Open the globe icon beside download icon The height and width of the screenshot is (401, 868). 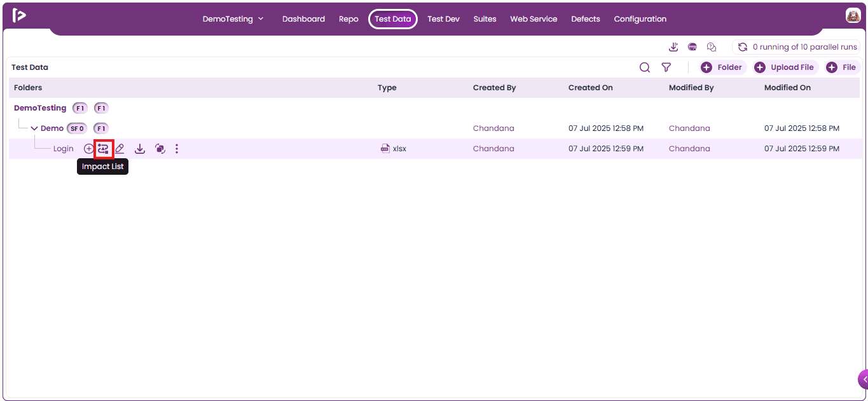[692, 47]
